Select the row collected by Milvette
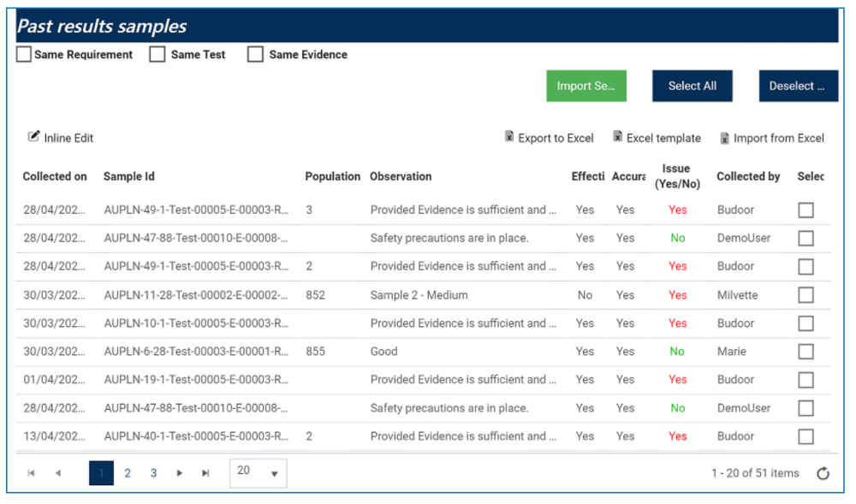The height and width of the screenshot is (504, 856). 805,295
